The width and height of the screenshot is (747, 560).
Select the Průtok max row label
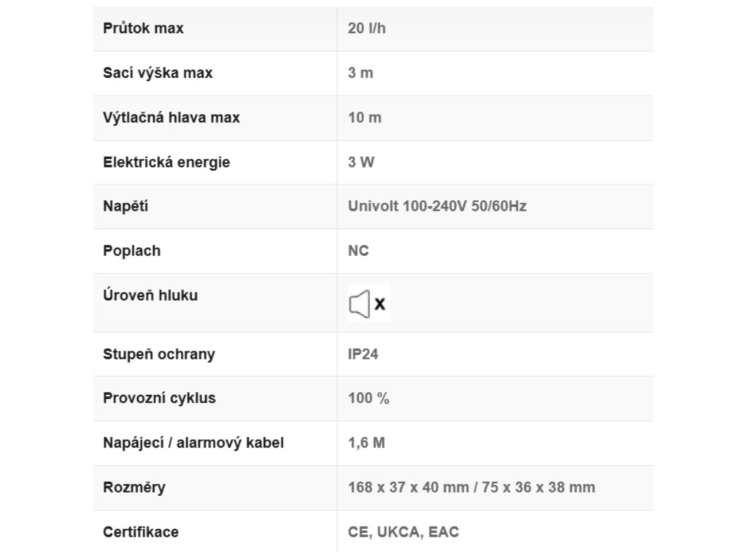click(x=143, y=28)
